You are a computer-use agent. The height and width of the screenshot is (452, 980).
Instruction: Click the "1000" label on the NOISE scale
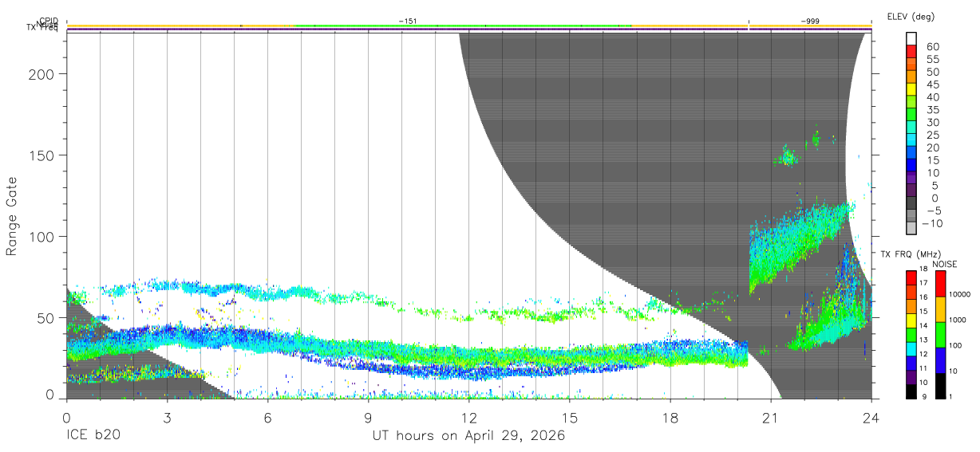pos(958,320)
